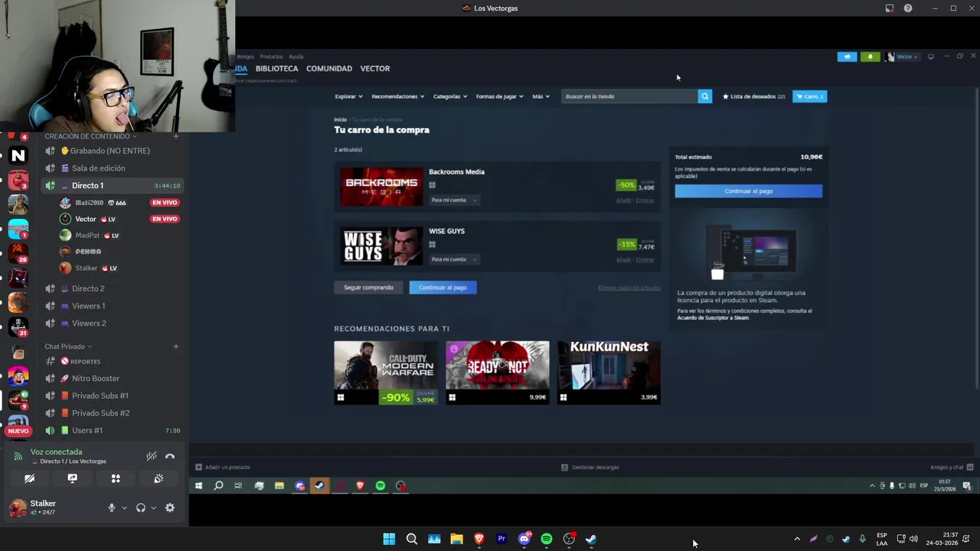Open the Discord soundboard button
Screen dimensions: 980x551
click(x=158, y=478)
